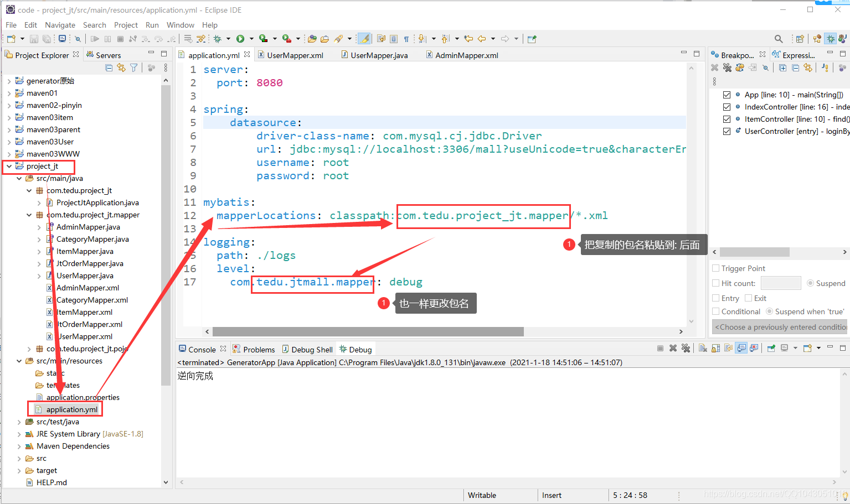The width and height of the screenshot is (850, 504).
Task: Expand the target folder node
Action: click(x=19, y=470)
